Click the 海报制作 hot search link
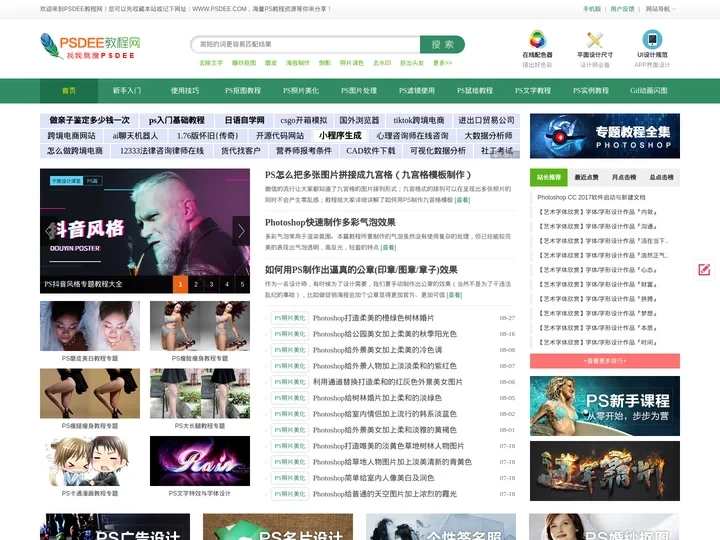 point(298,63)
